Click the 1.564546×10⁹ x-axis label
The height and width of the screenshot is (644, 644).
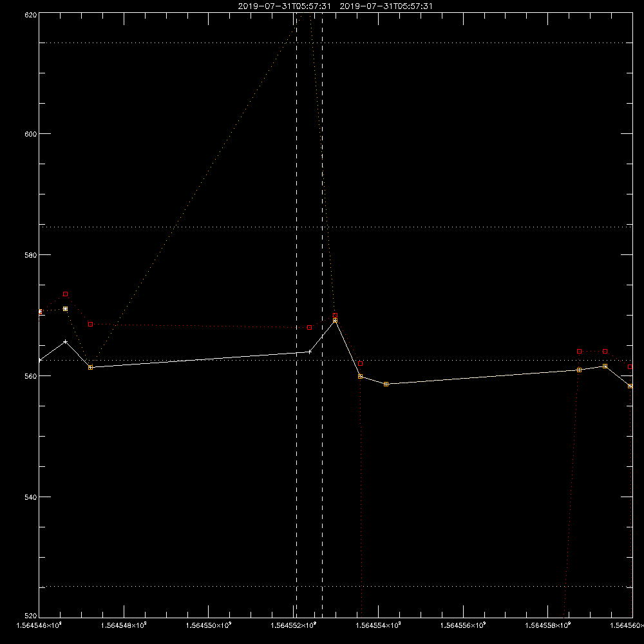coord(39,625)
